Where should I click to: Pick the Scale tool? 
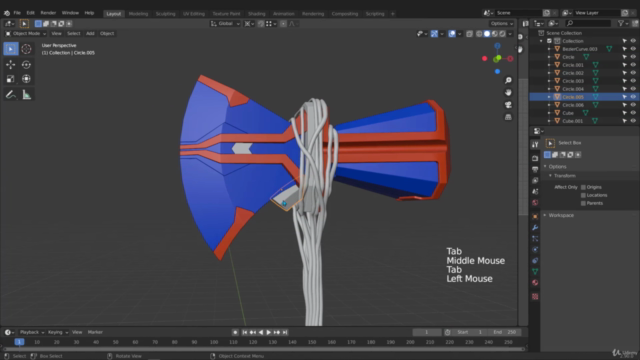point(11,79)
